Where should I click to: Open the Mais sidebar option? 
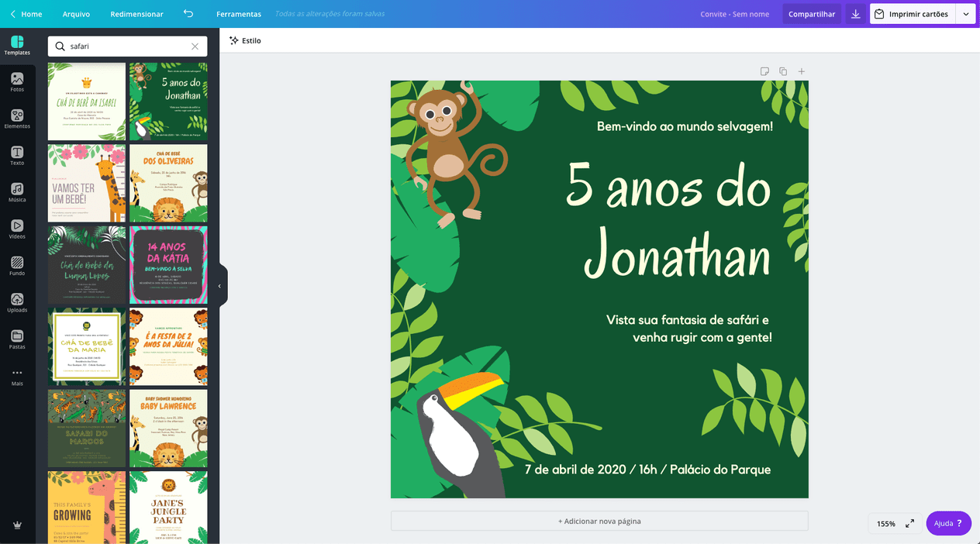(17, 377)
